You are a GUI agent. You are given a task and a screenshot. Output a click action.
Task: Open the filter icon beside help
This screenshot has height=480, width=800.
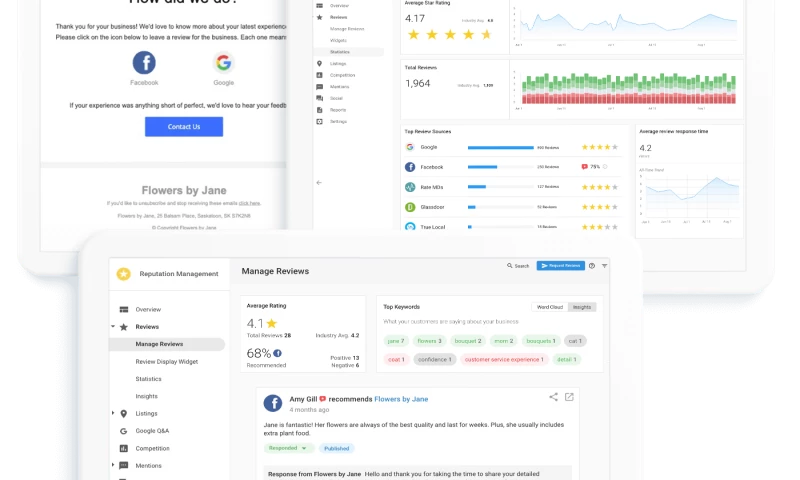click(605, 266)
